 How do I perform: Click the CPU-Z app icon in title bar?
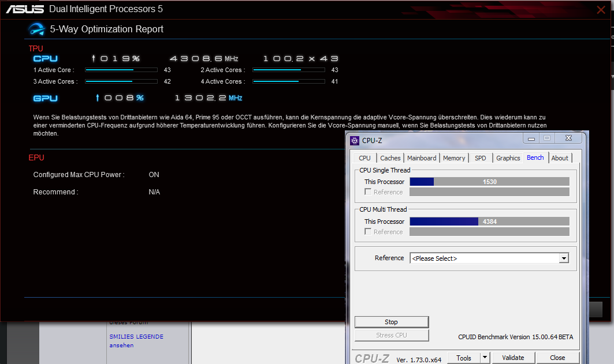click(x=355, y=140)
